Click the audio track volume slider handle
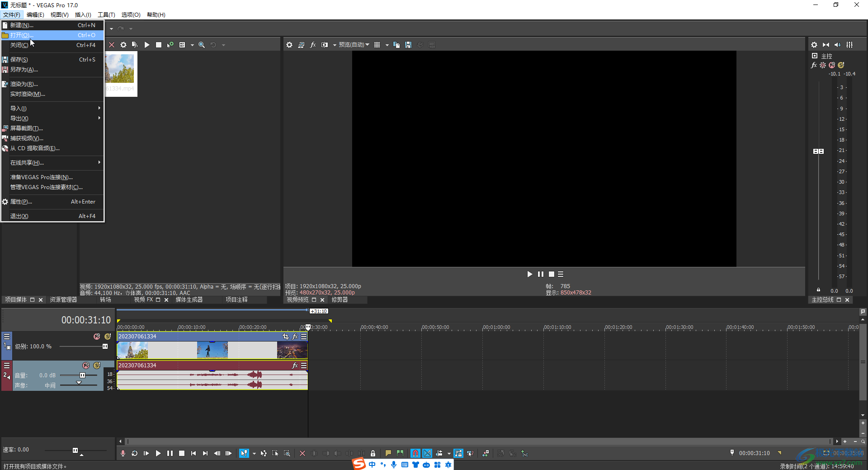868x470 pixels. coord(82,375)
